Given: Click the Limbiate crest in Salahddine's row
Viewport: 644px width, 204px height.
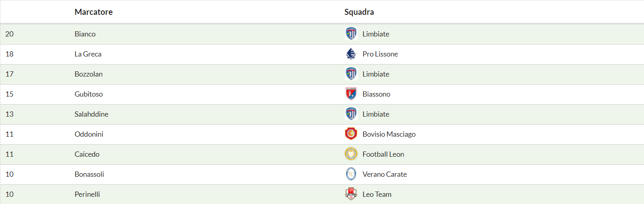Looking at the screenshot, I should point(351,114).
